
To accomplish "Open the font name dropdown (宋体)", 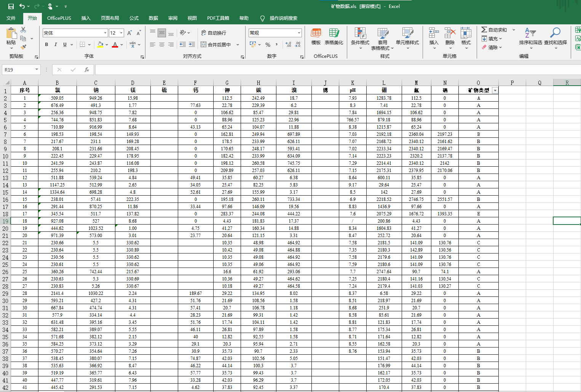I will pyautogui.click(x=105, y=33).
